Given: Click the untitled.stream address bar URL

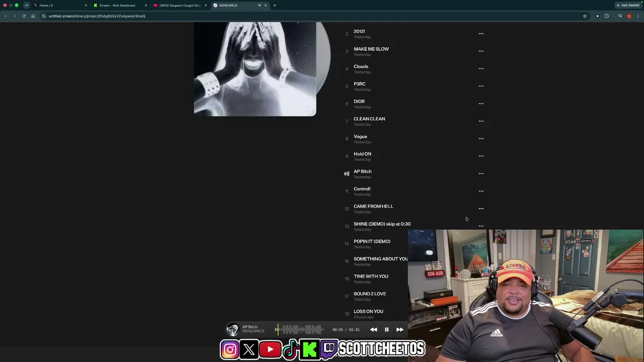Looking at the screenshot, I should pyautogui.click(x=97, y=16).
